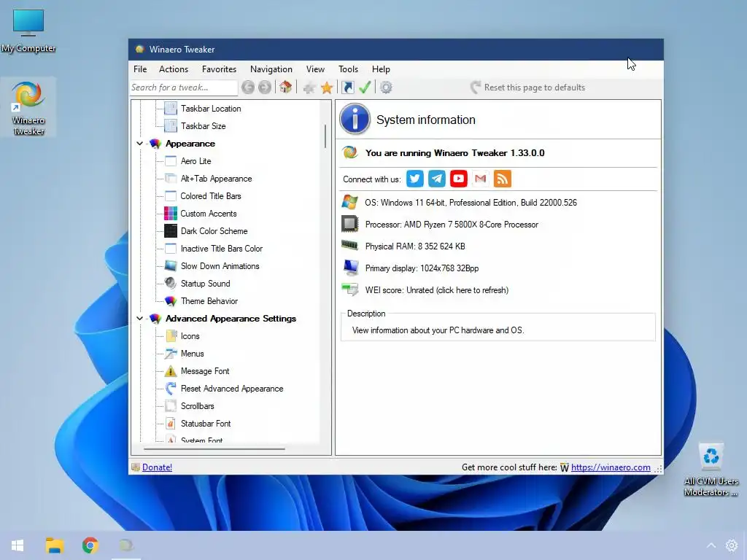This screenshot has width=747, height=560.
Task: Open the Recycle Bin desktop icon
Action: [x=711, y=469]
